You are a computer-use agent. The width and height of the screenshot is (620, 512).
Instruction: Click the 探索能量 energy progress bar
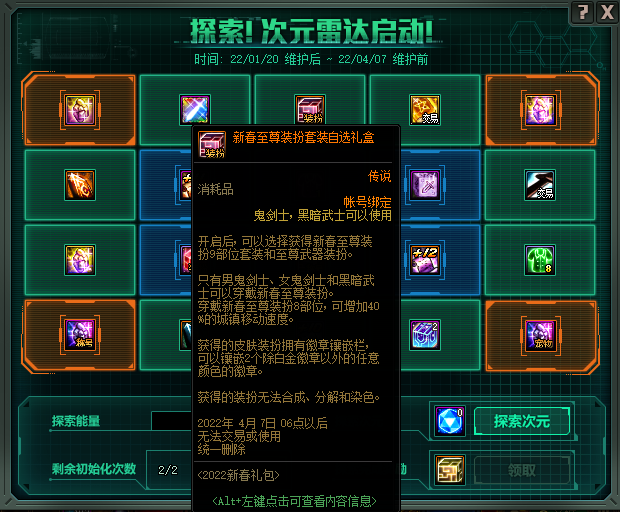[172, 421]
